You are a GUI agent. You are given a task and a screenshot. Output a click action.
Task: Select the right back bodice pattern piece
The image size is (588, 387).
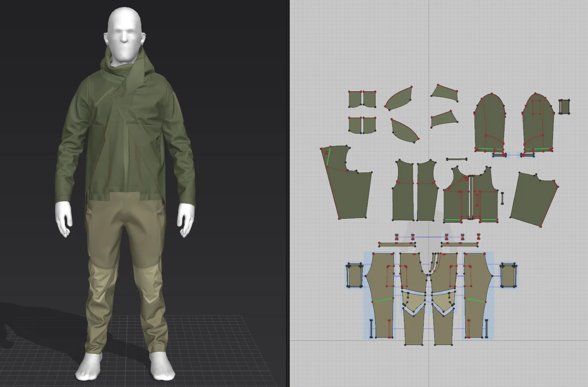coord(427,190)
